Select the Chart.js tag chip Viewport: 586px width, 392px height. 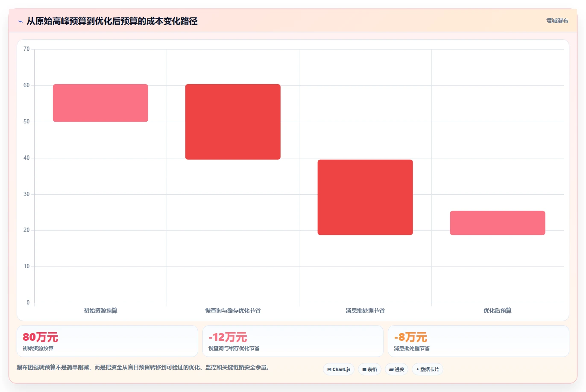pos(339,369)
